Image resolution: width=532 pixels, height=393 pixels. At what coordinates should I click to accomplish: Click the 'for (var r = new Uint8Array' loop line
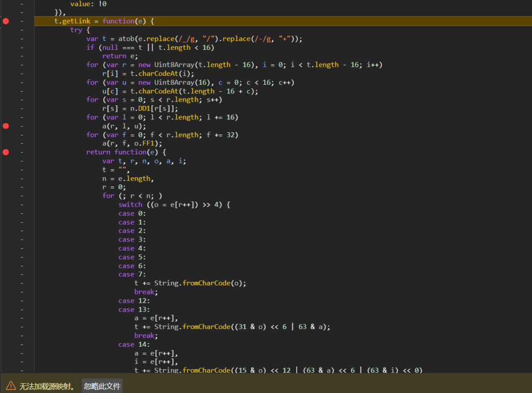point(234,65)
